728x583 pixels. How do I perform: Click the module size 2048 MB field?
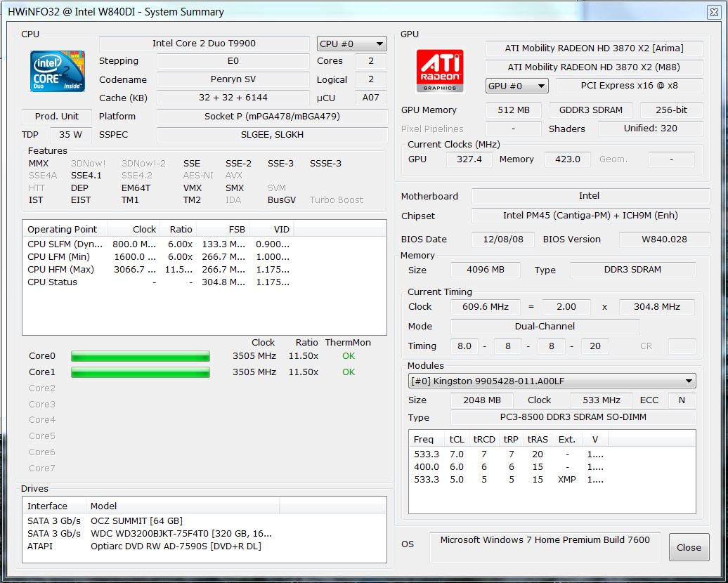[x=482, y=400]
